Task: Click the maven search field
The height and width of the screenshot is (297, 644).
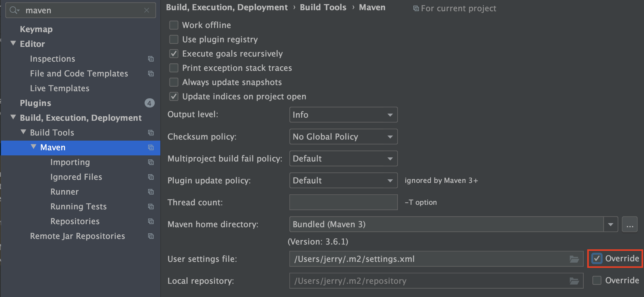Action: 80,10
